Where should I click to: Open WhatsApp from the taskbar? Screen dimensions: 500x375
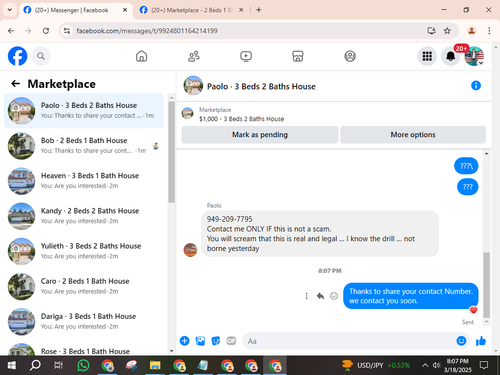[83, 365]
